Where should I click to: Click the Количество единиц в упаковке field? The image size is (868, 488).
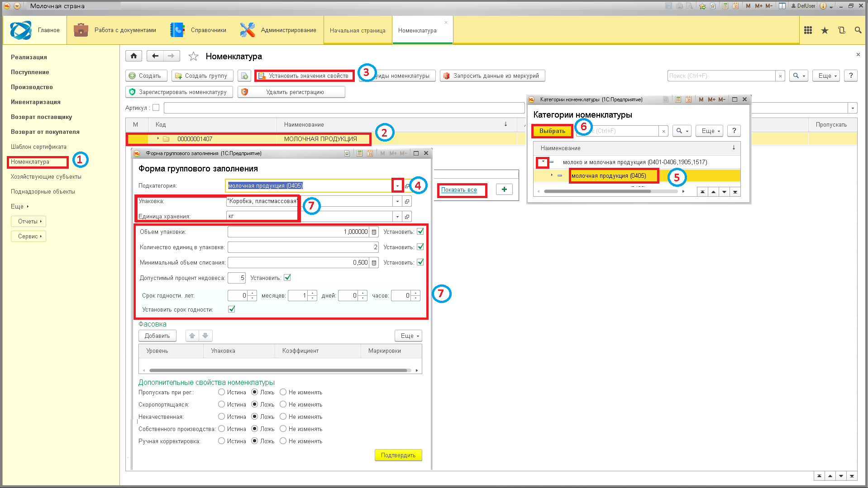[x=303, y=247]
